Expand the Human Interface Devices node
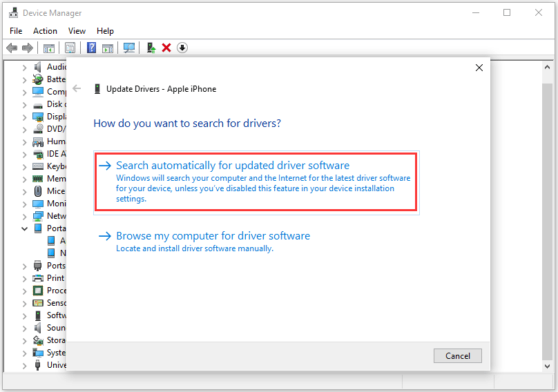Viewport: 558px width, 392px height. (x=25, y=141)
